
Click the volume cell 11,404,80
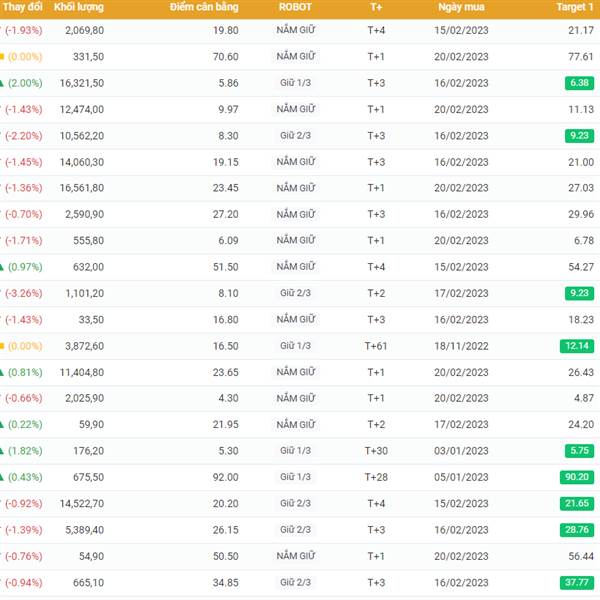tap(82, 372)
